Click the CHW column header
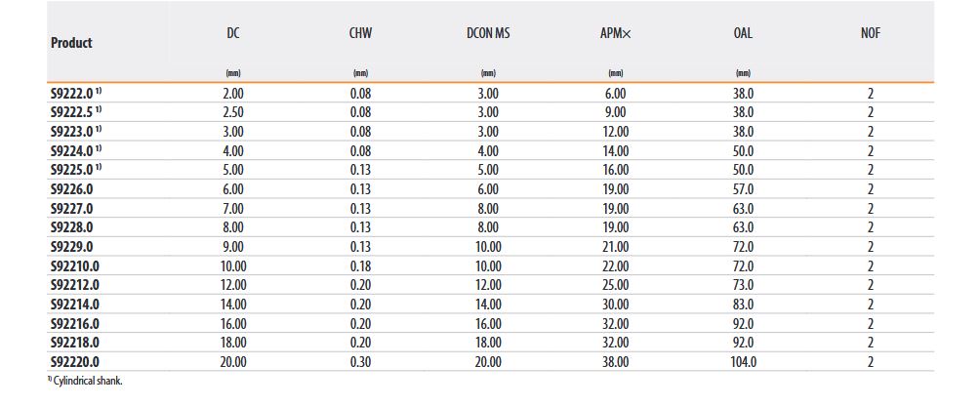This screenshot has width=980, height=407. (x=360, y=33)
